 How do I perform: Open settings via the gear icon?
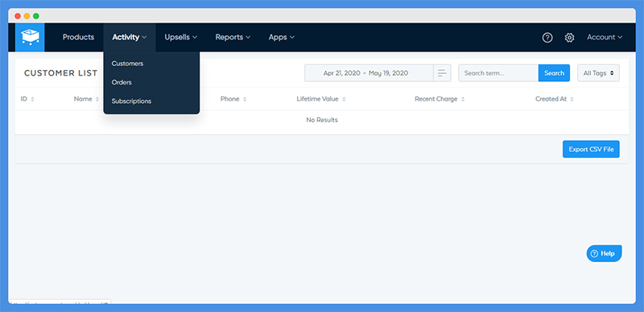[569, 37]
